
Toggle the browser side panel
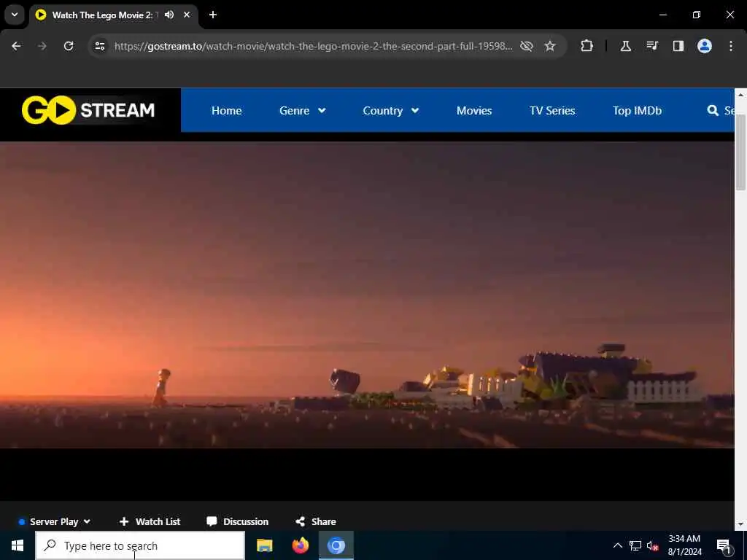tap(678, 46)
